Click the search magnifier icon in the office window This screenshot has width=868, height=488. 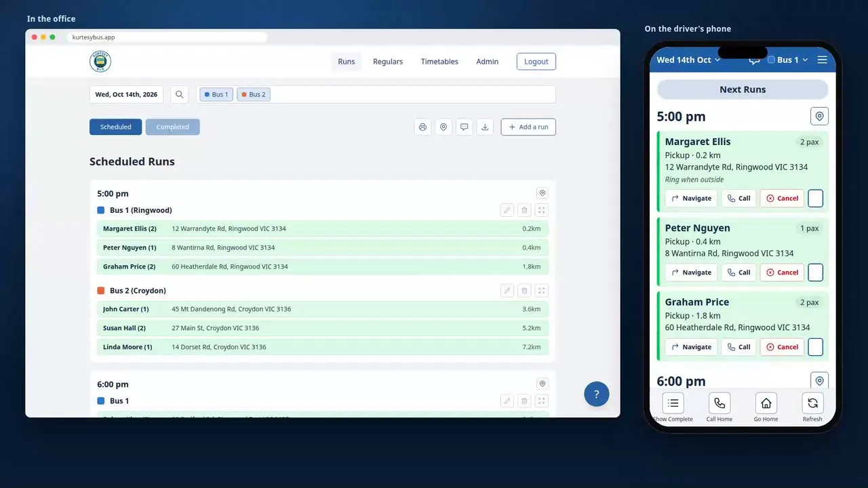pos(179,95)
